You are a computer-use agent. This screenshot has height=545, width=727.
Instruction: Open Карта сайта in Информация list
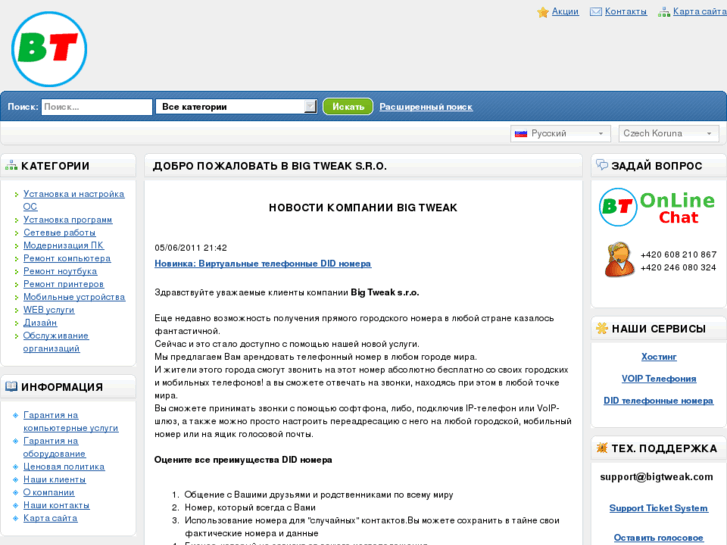pos(50,518)
